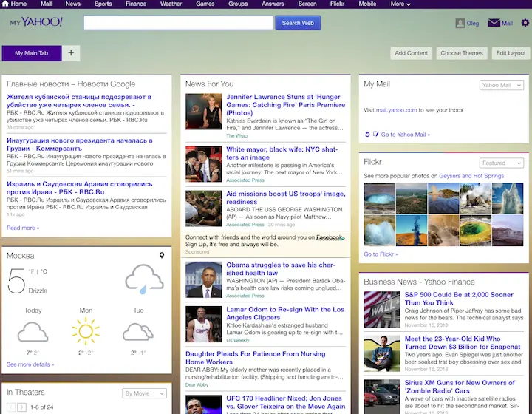Open Go to Flickr link
The height and width of the screenshot is (414, 532).
click(381, 254)
